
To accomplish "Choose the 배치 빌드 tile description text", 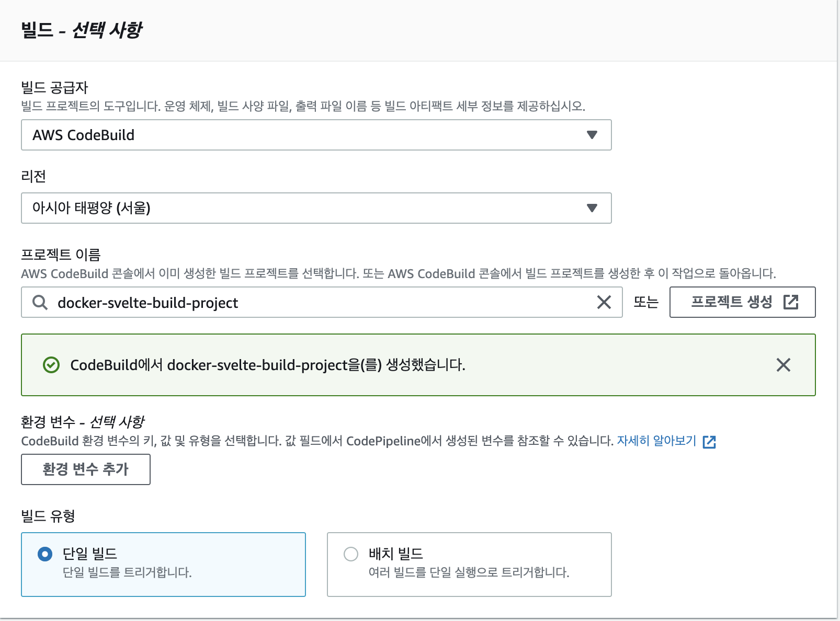I will 469,572.
